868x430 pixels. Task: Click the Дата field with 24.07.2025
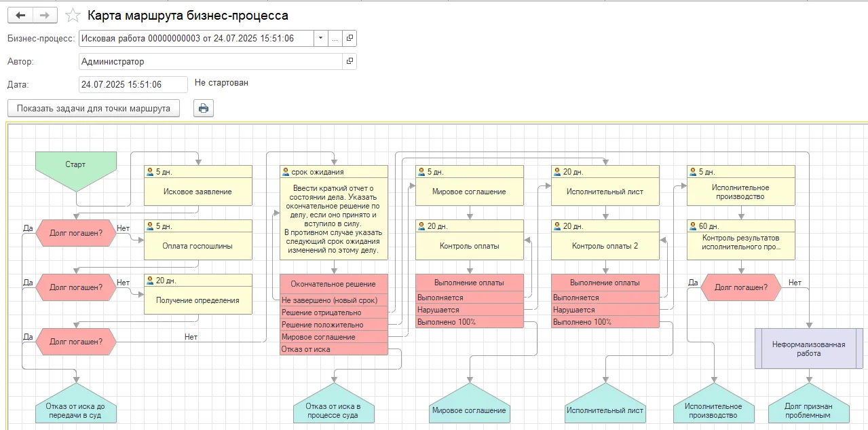tap(133, 84)
